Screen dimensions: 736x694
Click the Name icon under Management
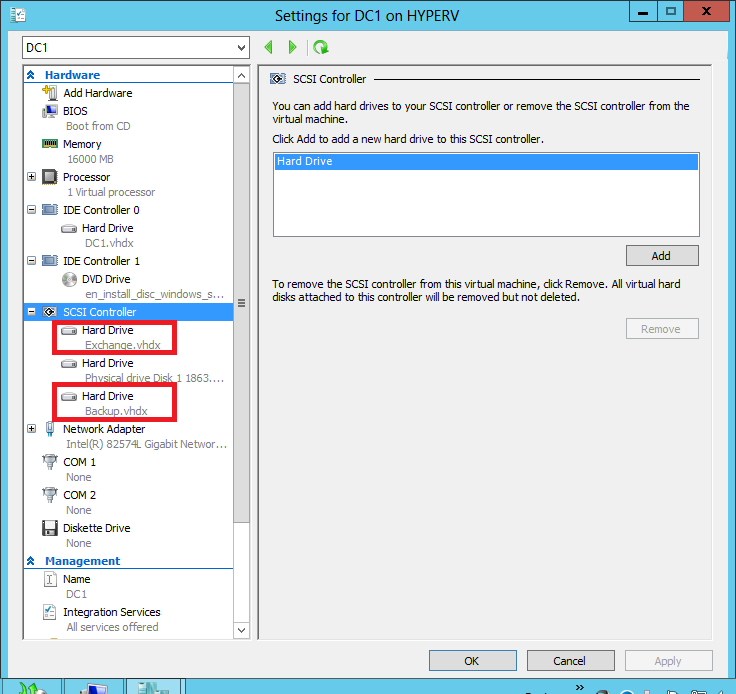click(50, 579)
